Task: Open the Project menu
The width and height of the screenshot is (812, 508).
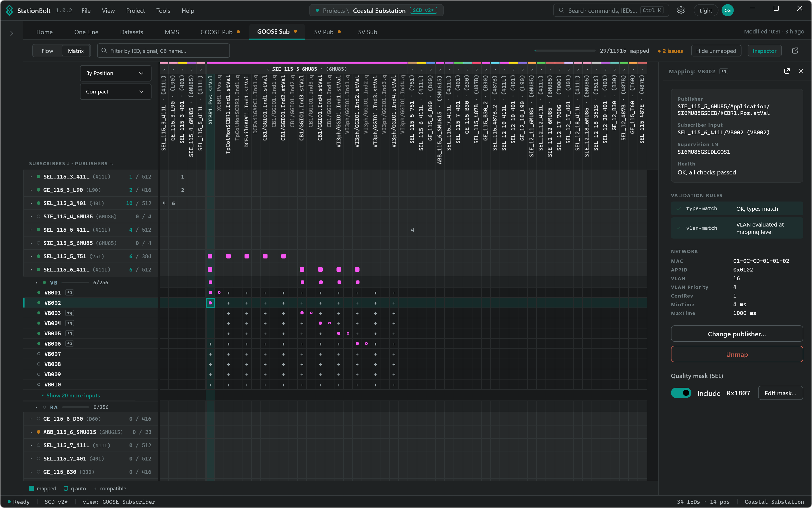Action: (135, 10)
